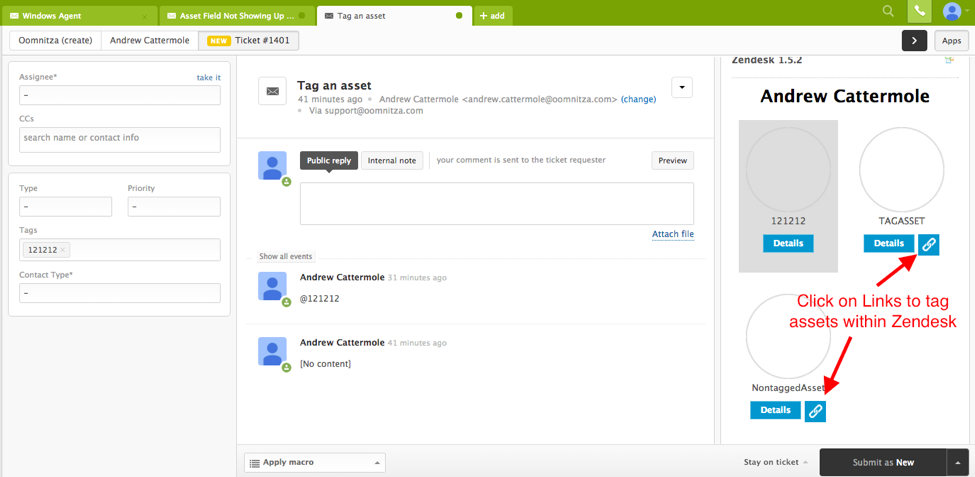Click the search magnifier icon
The height and width of the screenshot is (477, 975).
888,12
